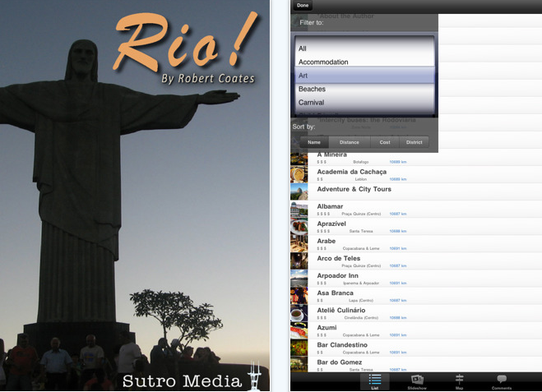542x392 pixels.
Task: Open the Comments tab
Action: [x=502, y=381]
